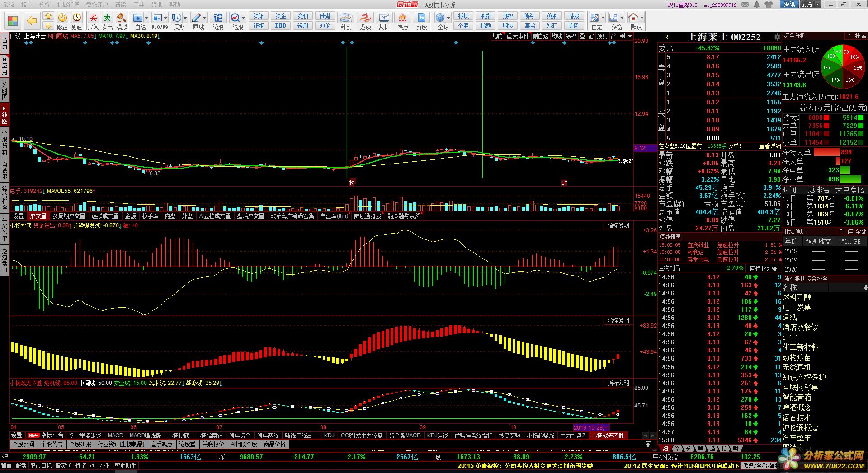This screenshot has width=868, height=473.
Task: Toggle 重大事件 markers
Action: point(518,36)
